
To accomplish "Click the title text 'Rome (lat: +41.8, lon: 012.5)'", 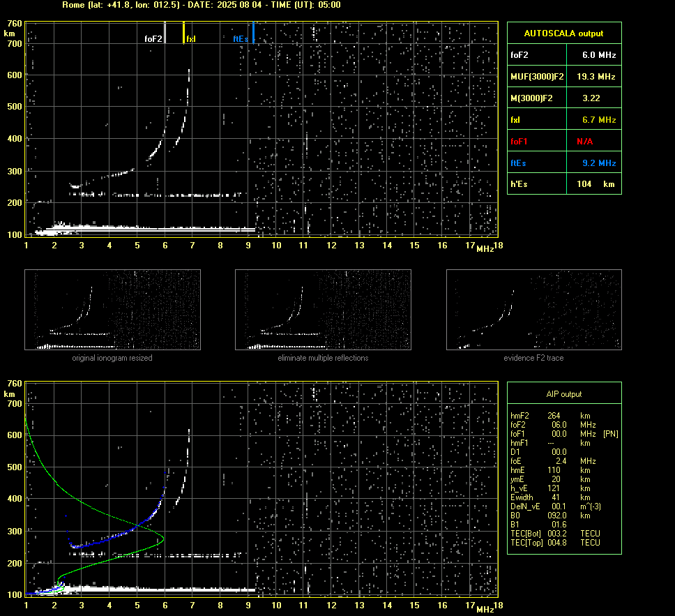I will 121,5.
